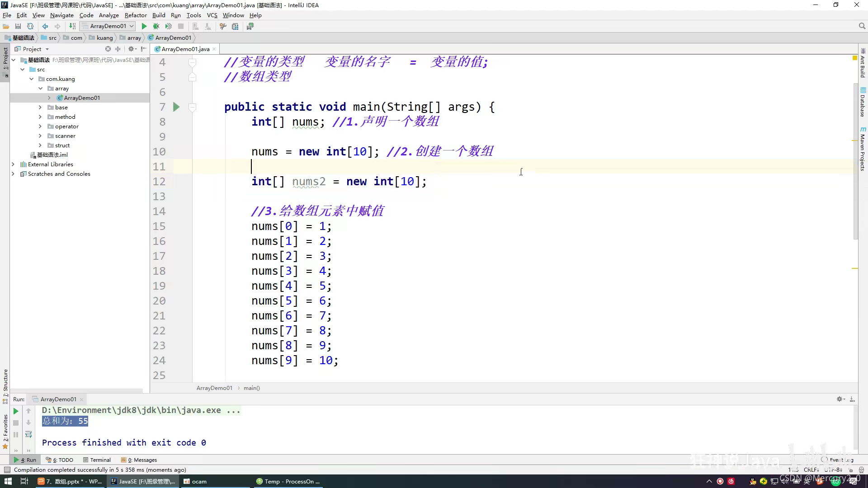868x488 pixels.
Task: Expand Scratches and Consoles node
Action: click(x=13, y=174)
